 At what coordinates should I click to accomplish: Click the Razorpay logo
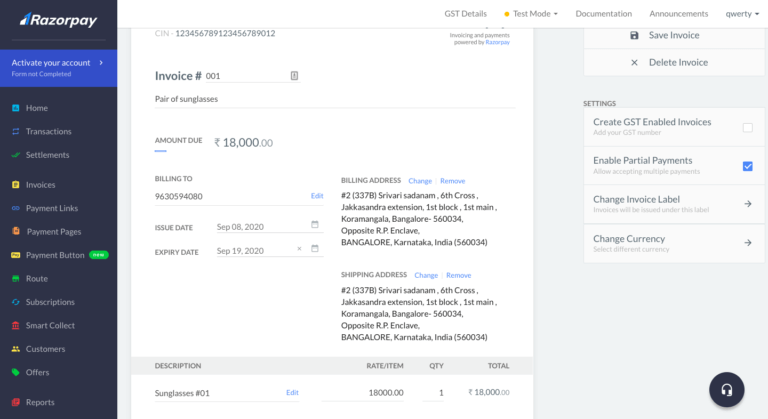(x=56, y=19)
